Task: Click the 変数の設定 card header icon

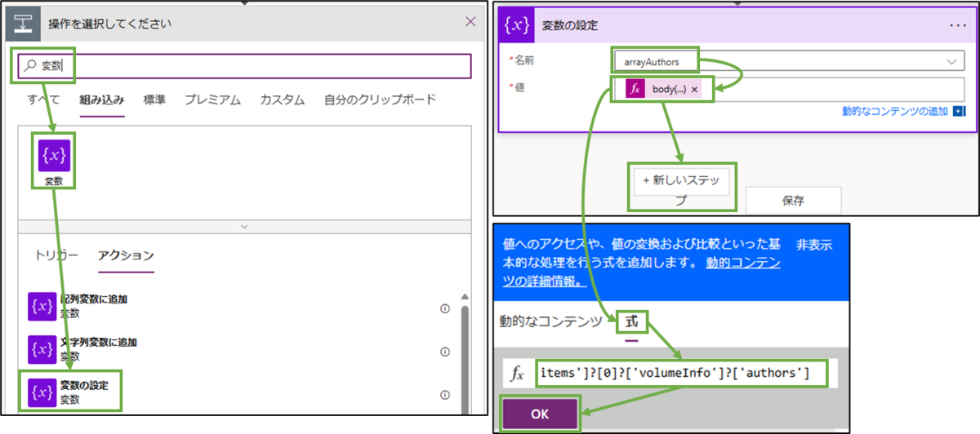Action: tap(518, 24)
